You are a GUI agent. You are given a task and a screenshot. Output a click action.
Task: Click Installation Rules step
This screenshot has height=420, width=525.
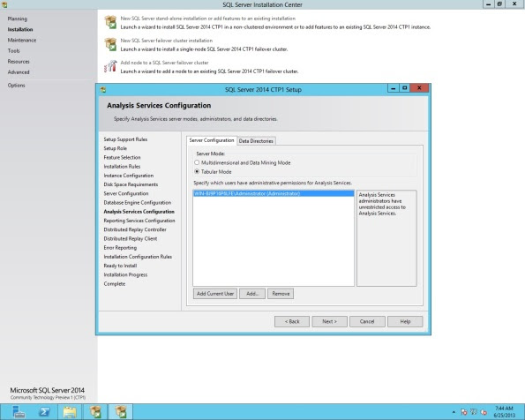[122, 167]
